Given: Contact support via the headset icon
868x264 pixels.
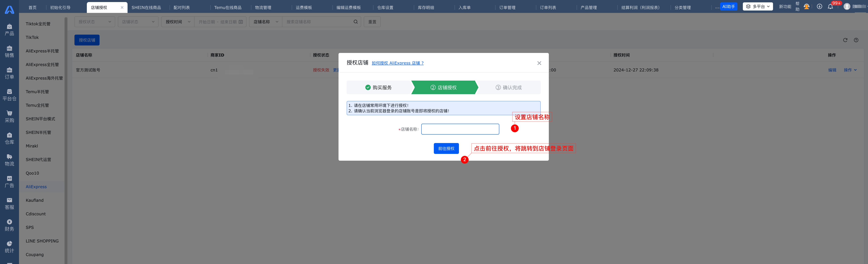Looking at the screenshot, I should click(x=807, y=7).
